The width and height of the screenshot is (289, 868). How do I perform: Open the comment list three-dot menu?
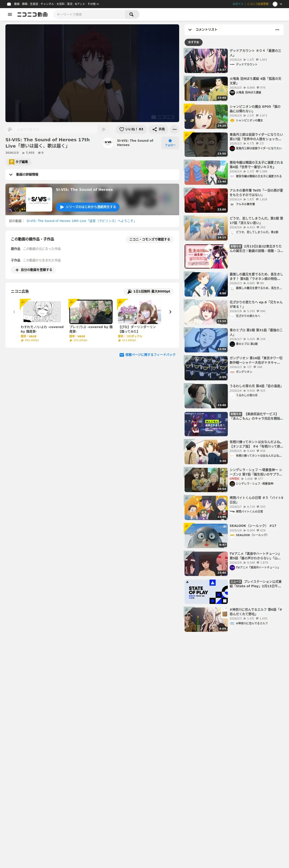pyautogui.click(x=277, y=30)
